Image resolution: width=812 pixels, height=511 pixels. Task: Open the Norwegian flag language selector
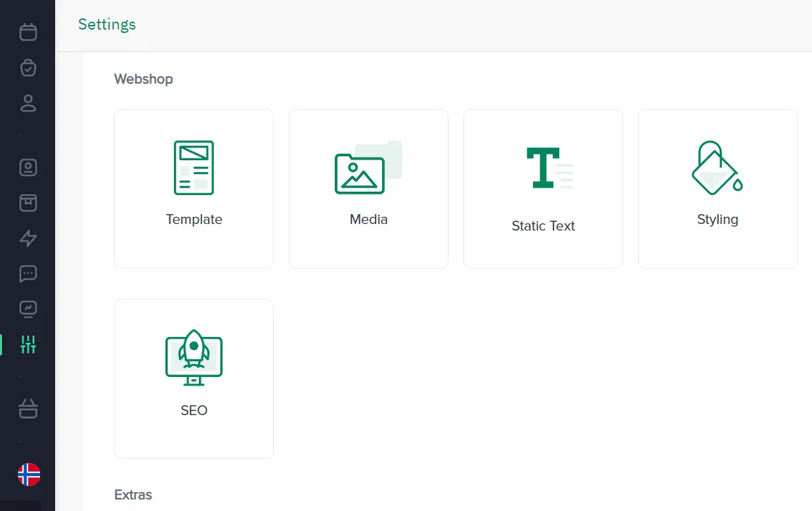pos(29,474)
